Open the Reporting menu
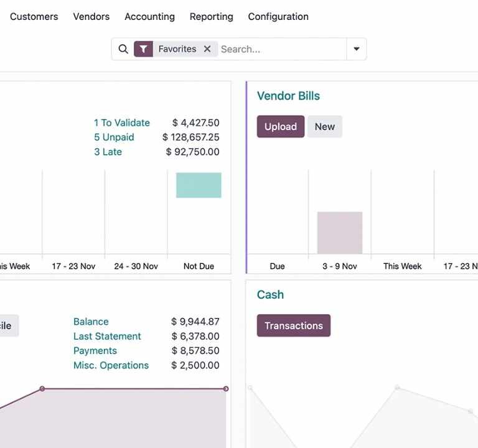The height and width of the screenshot is (448, 478). 211,17
